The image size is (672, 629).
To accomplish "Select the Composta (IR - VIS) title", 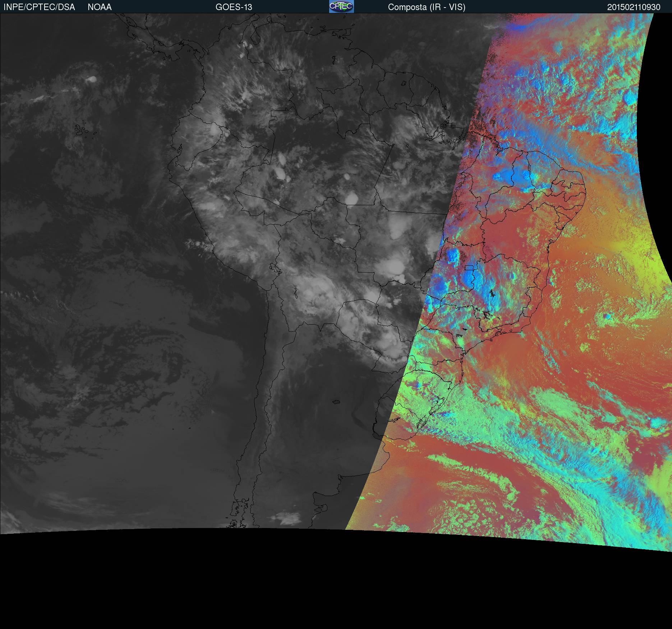I will (x=427, y=7).
